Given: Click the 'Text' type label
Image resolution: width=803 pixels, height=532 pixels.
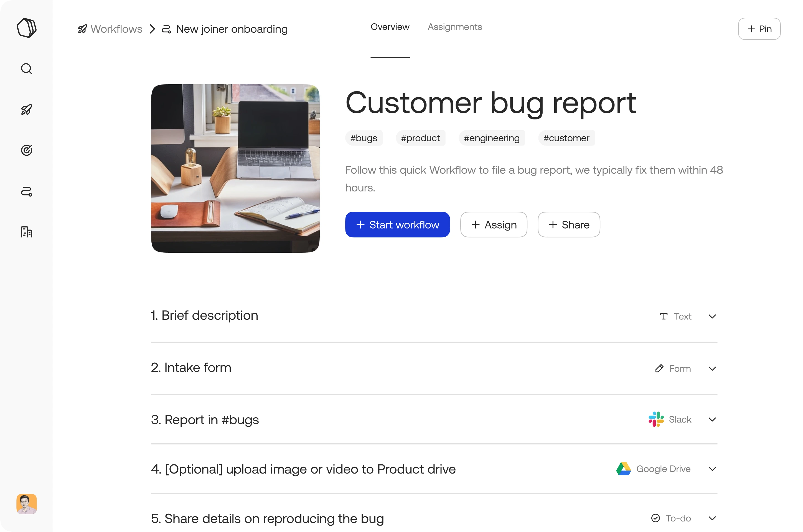Looking at the screenshot, I should pos(682,316).
